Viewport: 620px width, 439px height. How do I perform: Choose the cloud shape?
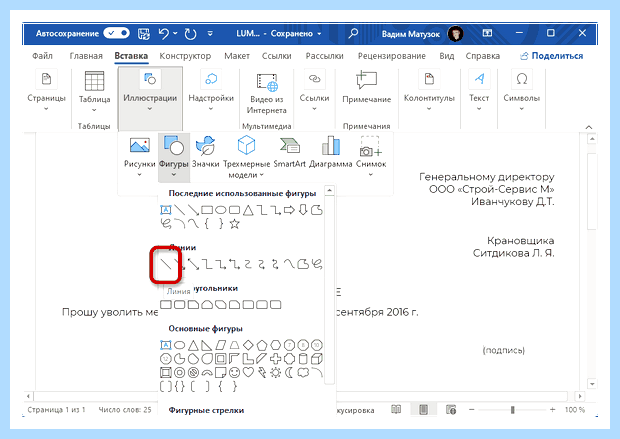click(x=303, y=373)
